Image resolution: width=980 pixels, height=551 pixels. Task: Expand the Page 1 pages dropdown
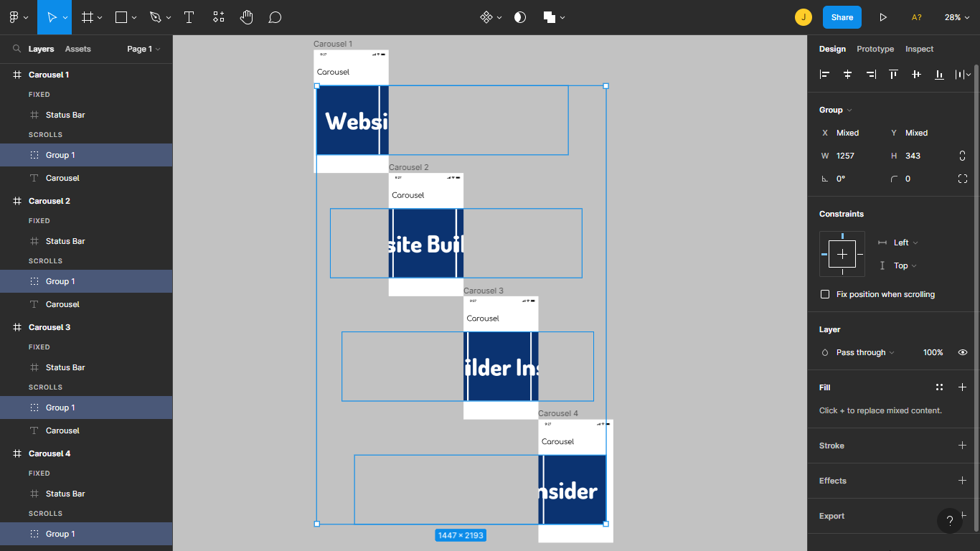point(143,49)
